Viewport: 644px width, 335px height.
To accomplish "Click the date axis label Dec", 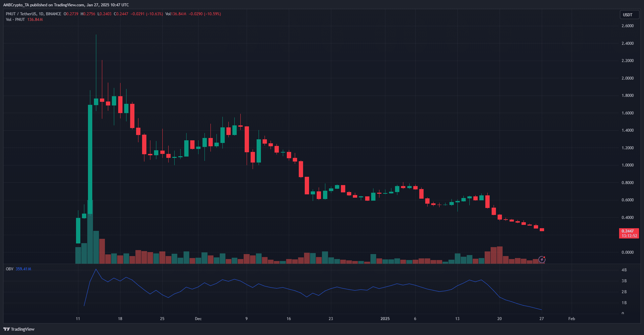I will coord(198,319).
